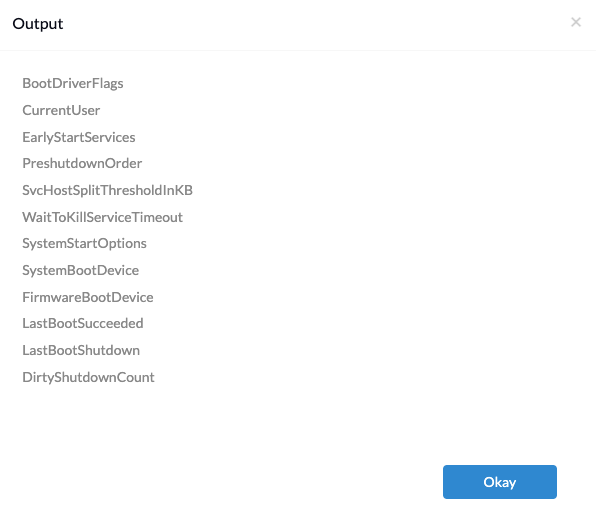The height and width of the screenshot is (531, 596).
Task: Select WaitToKillServiceTimeout in the output
Action: 103,217
